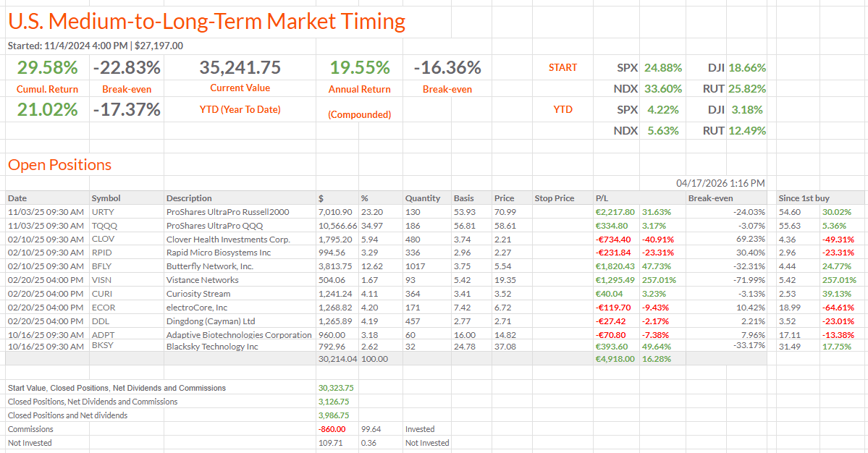Select the BKSY symbol cell
This screenshot has width=868, height=453.
103,346
